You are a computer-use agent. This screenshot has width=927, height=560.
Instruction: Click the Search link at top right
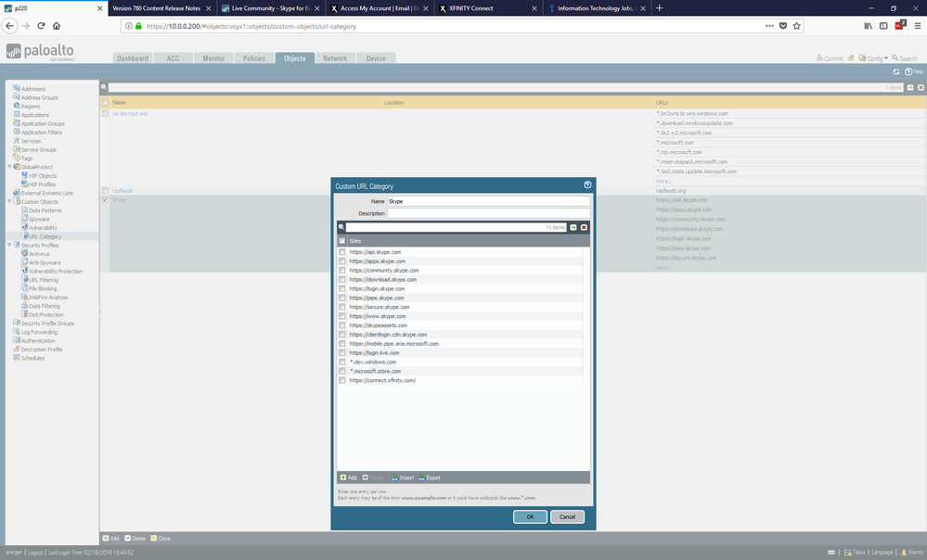(905, 58)
